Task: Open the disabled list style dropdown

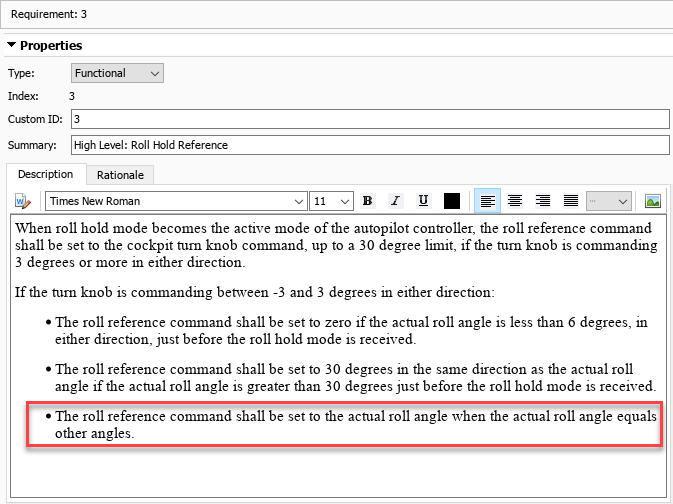Action: click(x=609, y=201)
